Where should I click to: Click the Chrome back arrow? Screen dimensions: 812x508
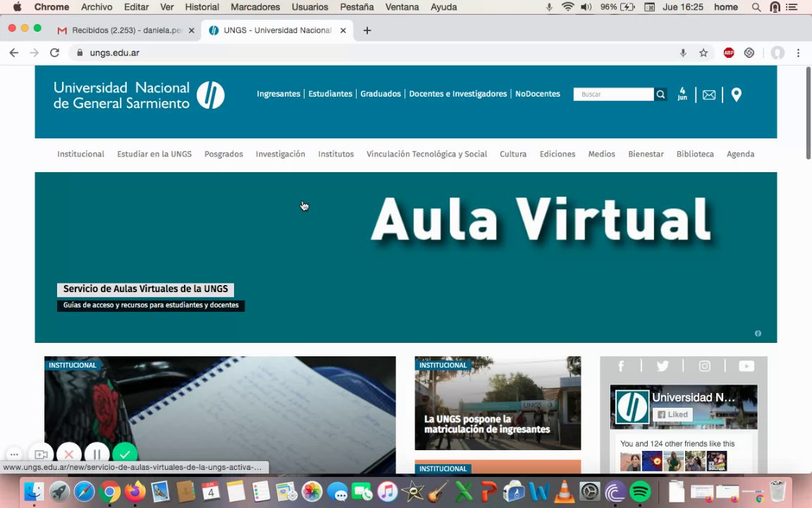click(14, 53)
